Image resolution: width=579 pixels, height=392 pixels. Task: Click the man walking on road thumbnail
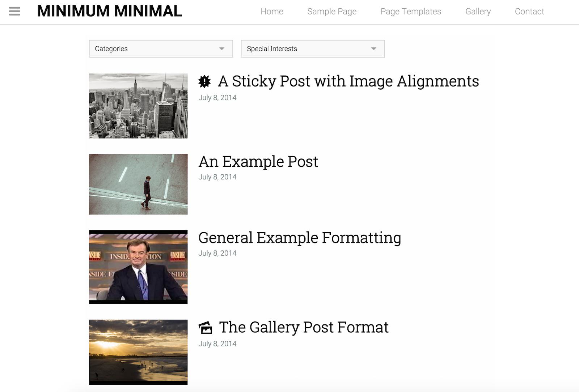click(138, 184)
